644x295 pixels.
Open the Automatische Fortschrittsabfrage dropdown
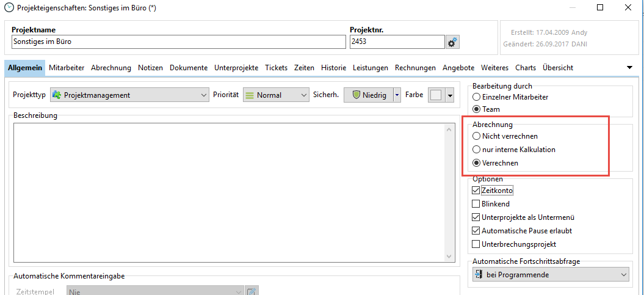pyautogui.click(x=551, y=275)
